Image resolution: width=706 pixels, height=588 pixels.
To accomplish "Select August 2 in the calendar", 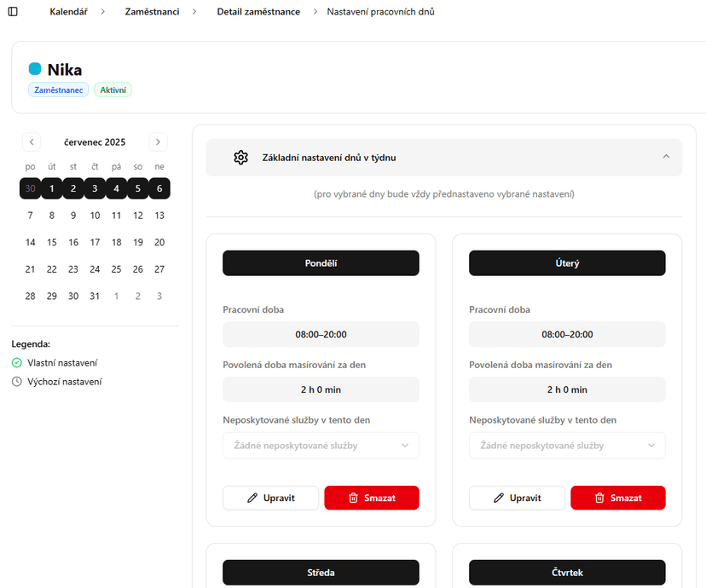I will (138, 297).
